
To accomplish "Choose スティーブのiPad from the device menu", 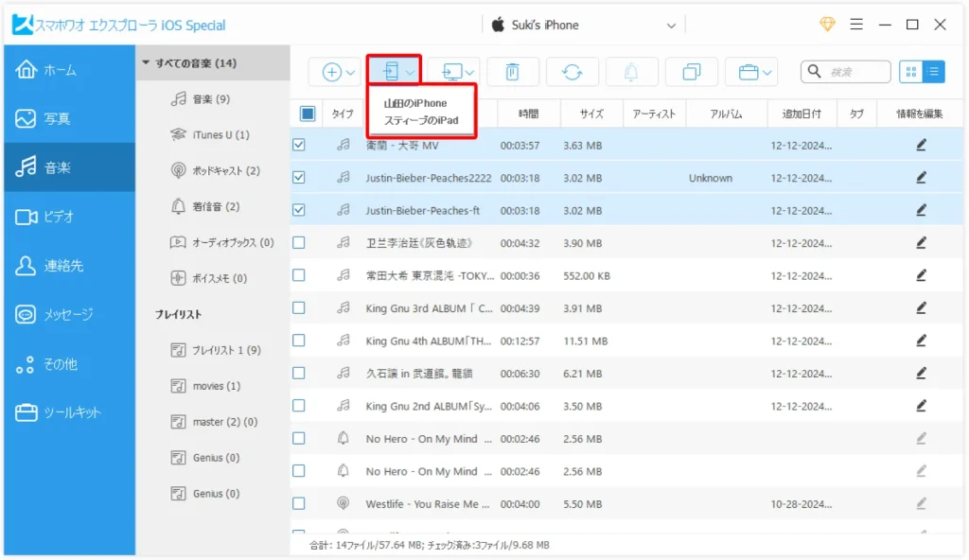I will 421,121.
